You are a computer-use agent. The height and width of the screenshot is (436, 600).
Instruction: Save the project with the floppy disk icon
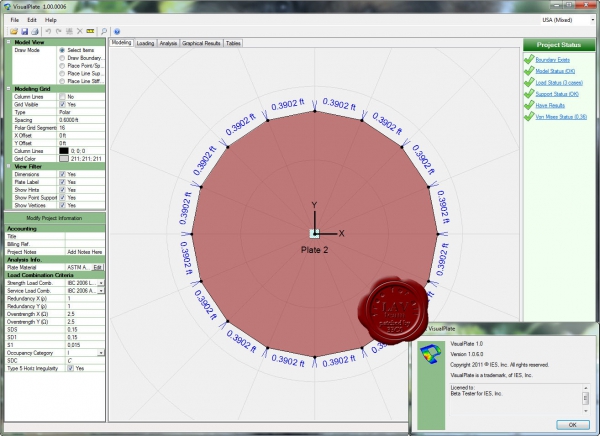point(24,31)
